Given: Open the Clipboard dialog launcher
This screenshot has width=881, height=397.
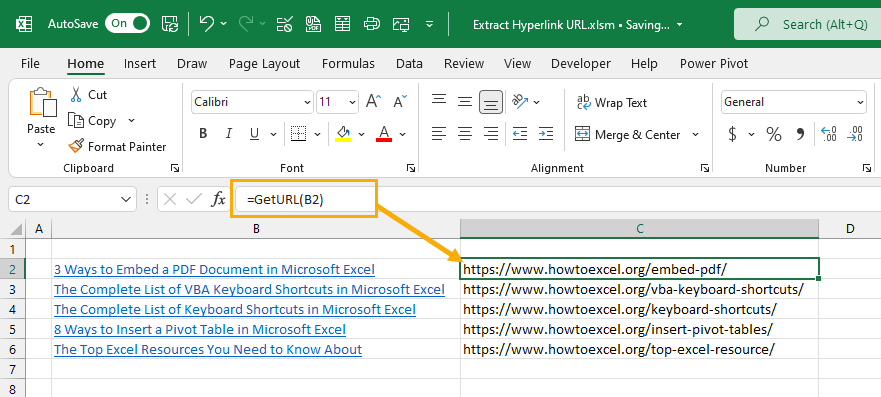Looking at the screenshot, I should click(175, 168).
